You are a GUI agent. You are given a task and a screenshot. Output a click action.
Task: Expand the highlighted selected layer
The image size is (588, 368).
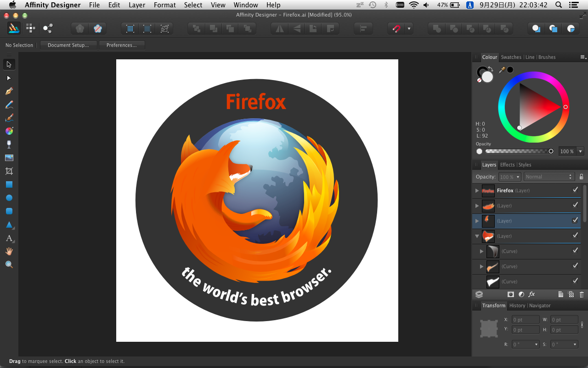477,221
